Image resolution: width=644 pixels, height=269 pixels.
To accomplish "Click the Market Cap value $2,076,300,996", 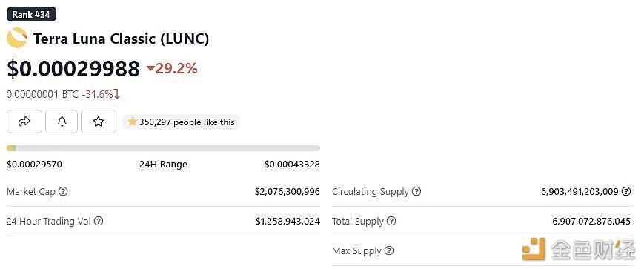I will 287,191.
